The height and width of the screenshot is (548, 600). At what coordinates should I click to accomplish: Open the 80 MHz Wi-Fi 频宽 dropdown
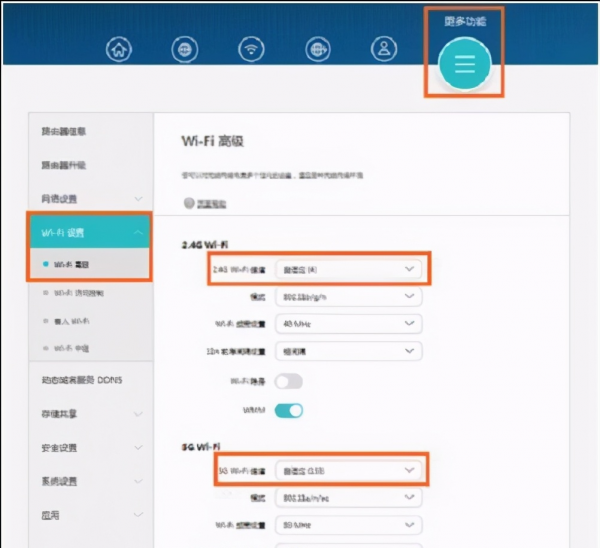click(x=349, y=525)
